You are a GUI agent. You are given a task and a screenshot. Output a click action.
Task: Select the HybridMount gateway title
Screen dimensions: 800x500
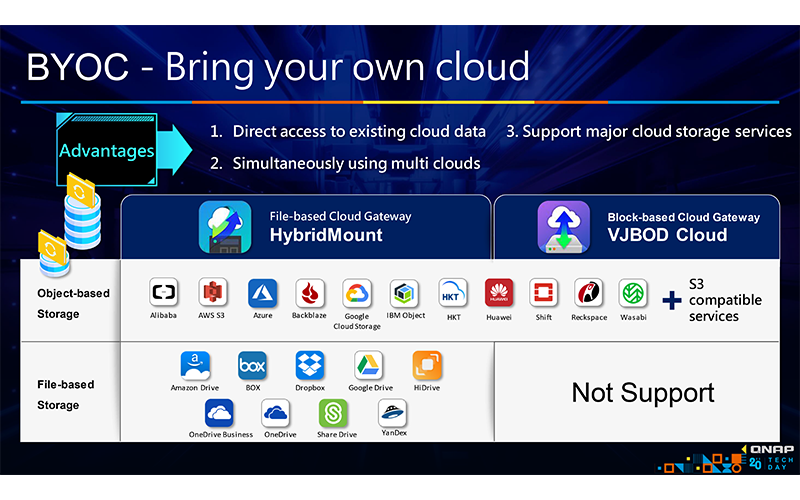(326, 235)
